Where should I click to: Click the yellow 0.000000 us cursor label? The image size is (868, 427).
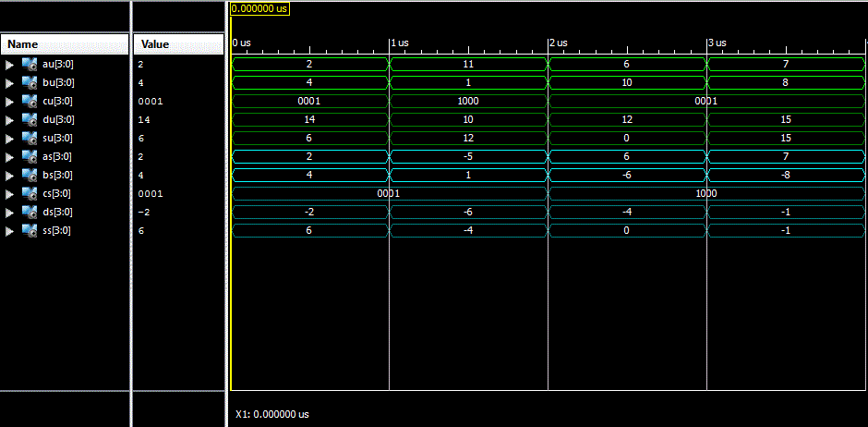(x=259, y=8)
